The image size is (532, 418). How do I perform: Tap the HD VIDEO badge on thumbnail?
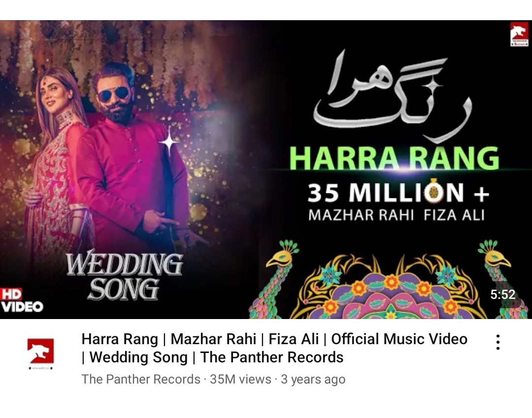pyautogui.click(x=22, y=300)
